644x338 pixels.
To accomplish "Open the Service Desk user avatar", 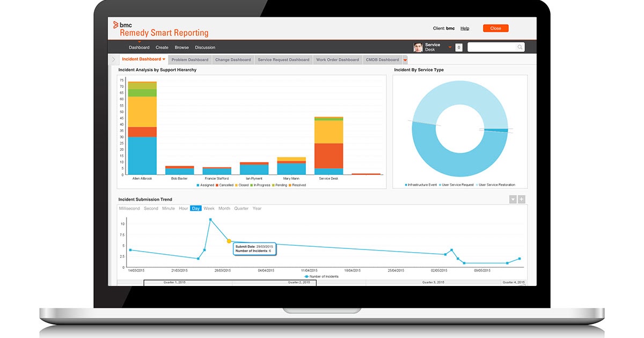I will [418, 47].
